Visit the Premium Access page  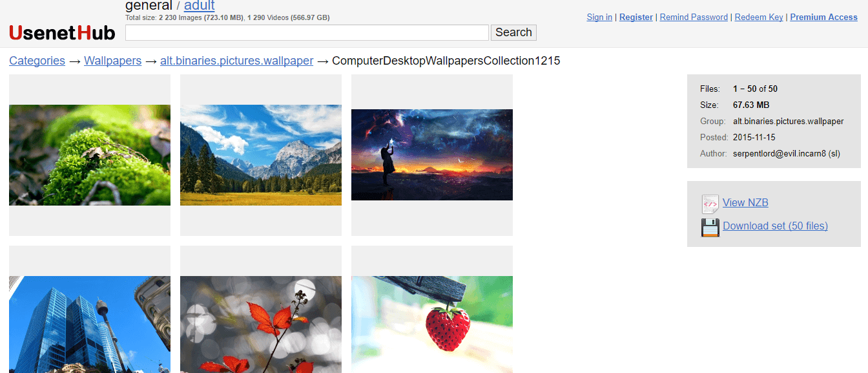[x=823, y=17]
